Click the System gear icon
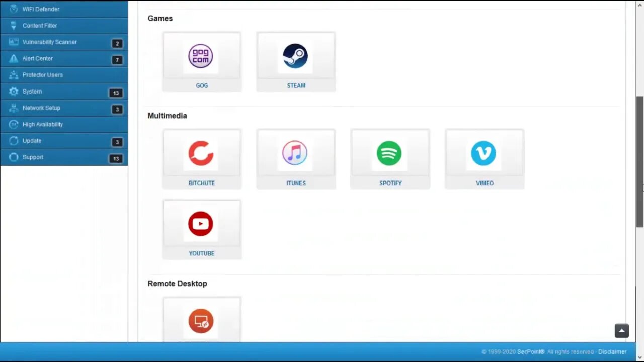 coord(14,92)
